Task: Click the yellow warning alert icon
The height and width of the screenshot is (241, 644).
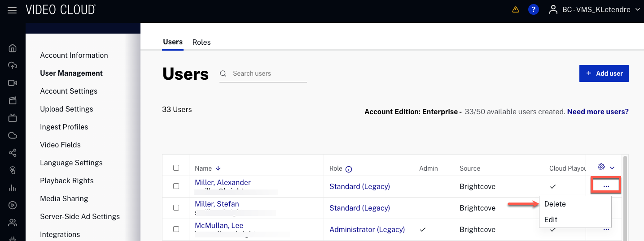Action: 515,9
